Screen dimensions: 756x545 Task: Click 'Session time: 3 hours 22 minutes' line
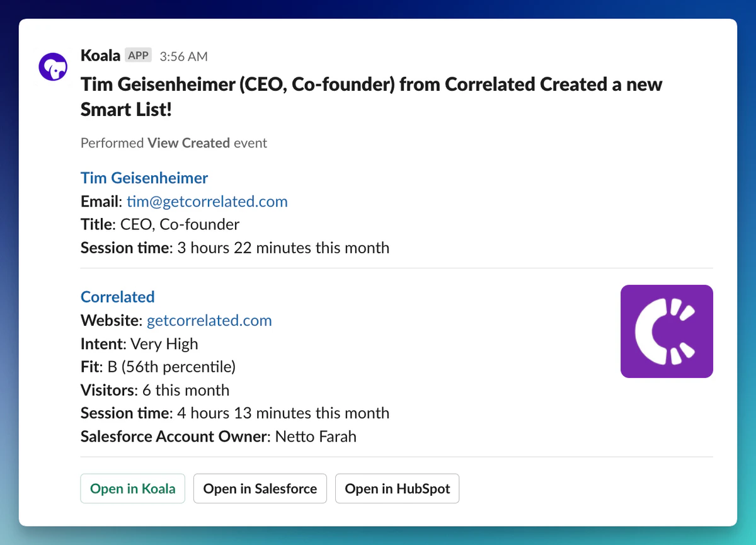(235, 248)
